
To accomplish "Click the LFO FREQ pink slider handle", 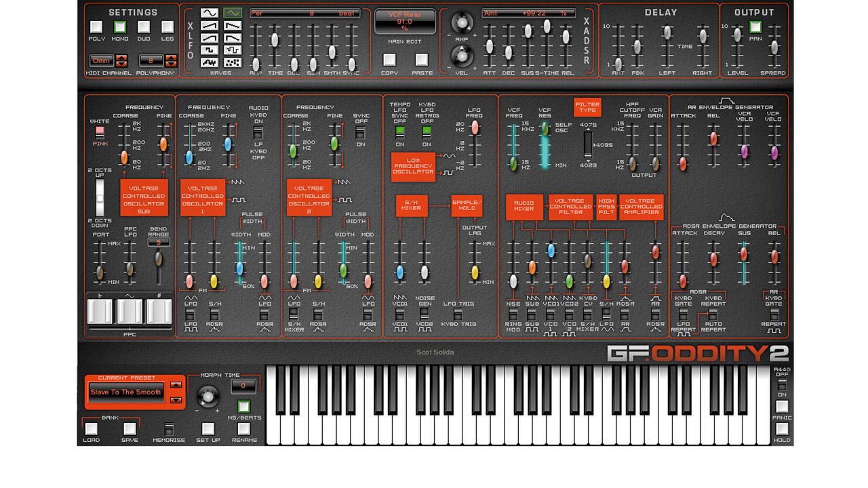I will tap(475, 127).
